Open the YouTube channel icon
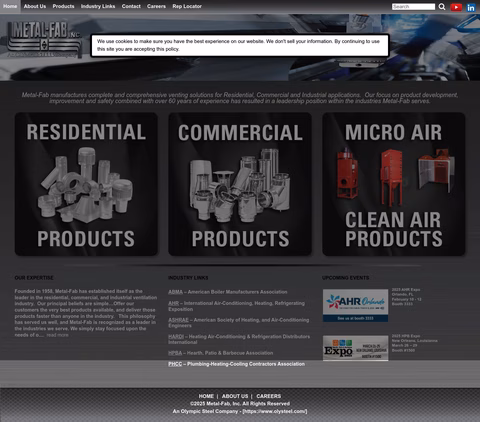The height and width of the screenshot is (422, 480). (456, 7)
